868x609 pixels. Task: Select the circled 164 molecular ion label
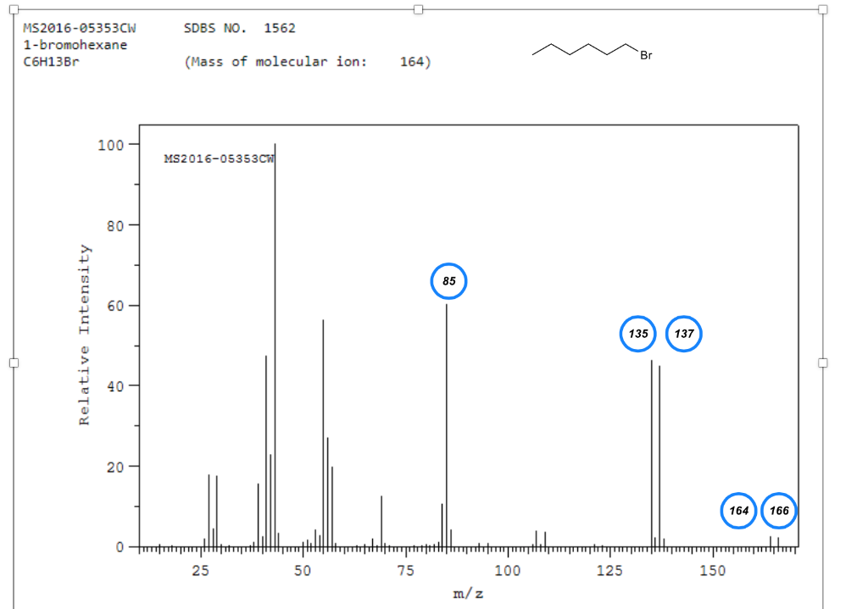click(x=737, y=511)
